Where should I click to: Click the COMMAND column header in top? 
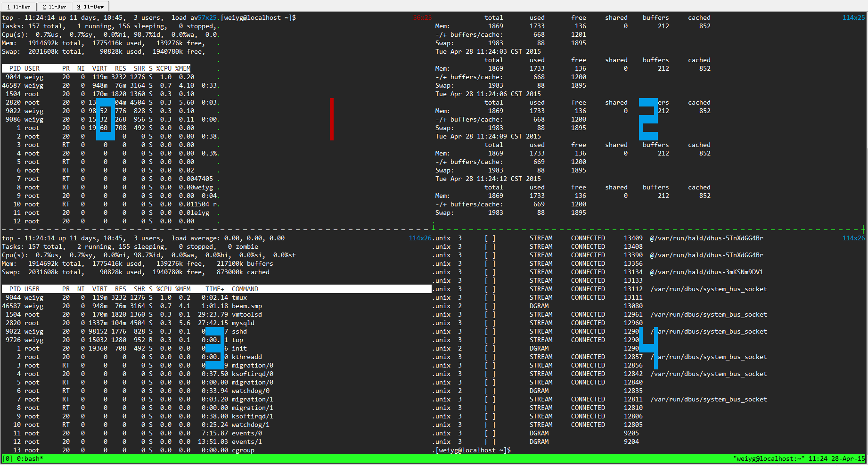(245, 289)
